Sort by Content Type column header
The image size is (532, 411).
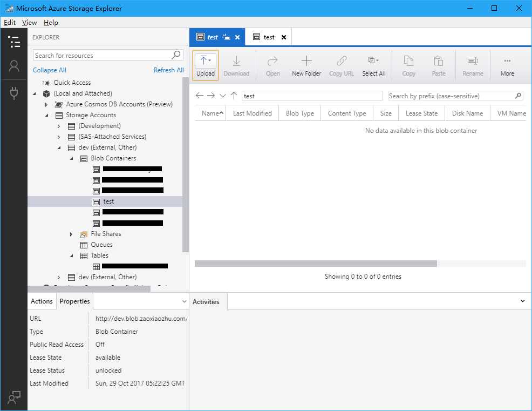tap(347, 113)
